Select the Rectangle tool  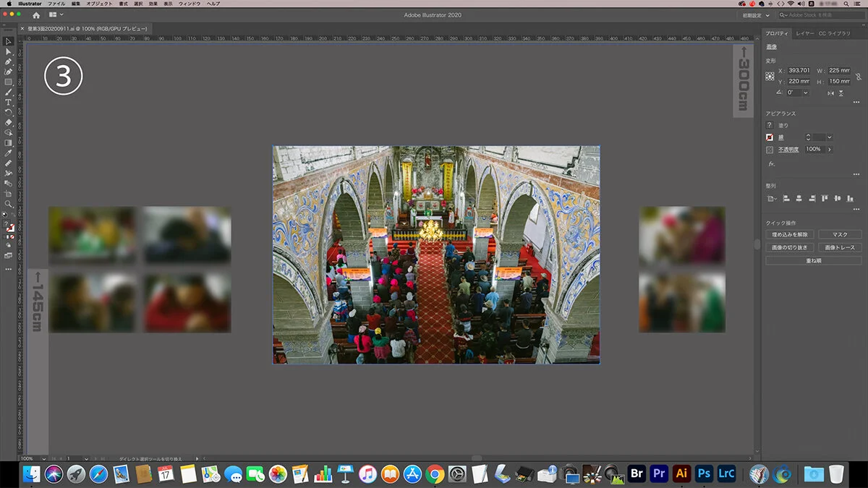click(x=9, y=82)
